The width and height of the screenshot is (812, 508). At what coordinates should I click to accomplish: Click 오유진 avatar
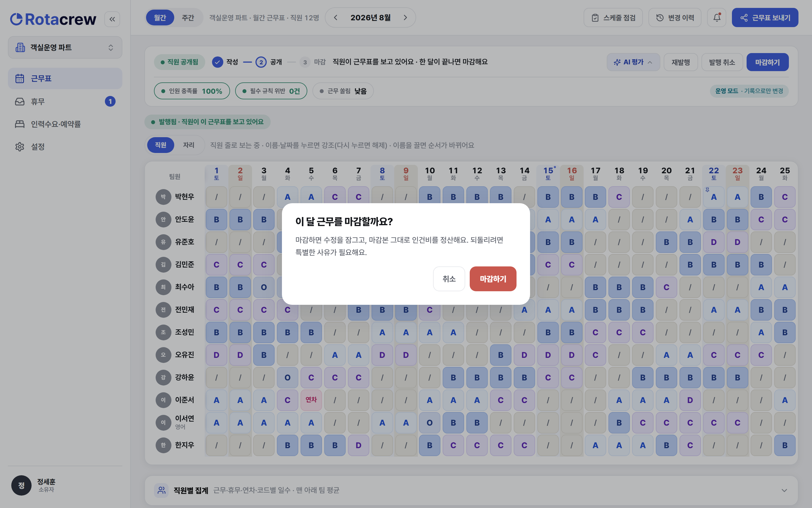pos(163,354)
